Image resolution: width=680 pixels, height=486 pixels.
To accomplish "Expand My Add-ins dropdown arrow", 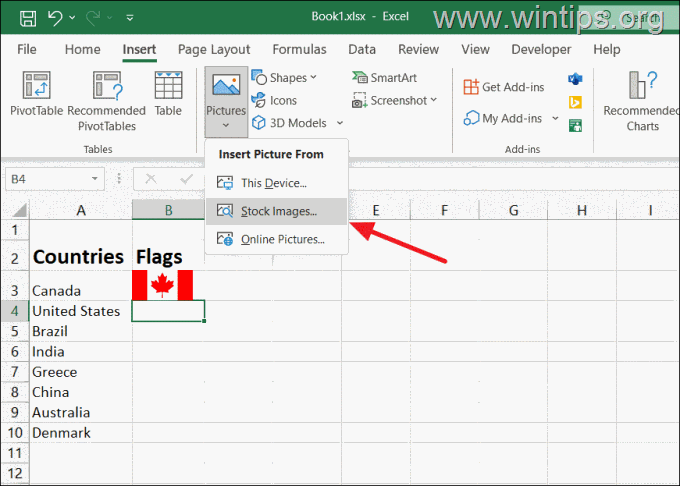I will pyautogui.click(x=555, y=118).
